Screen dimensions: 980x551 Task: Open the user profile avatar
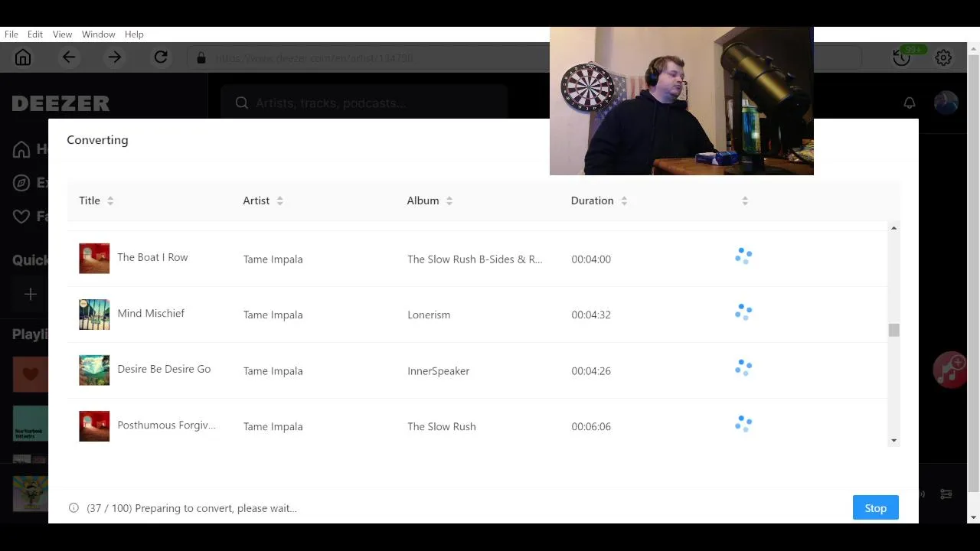(946, 103)
